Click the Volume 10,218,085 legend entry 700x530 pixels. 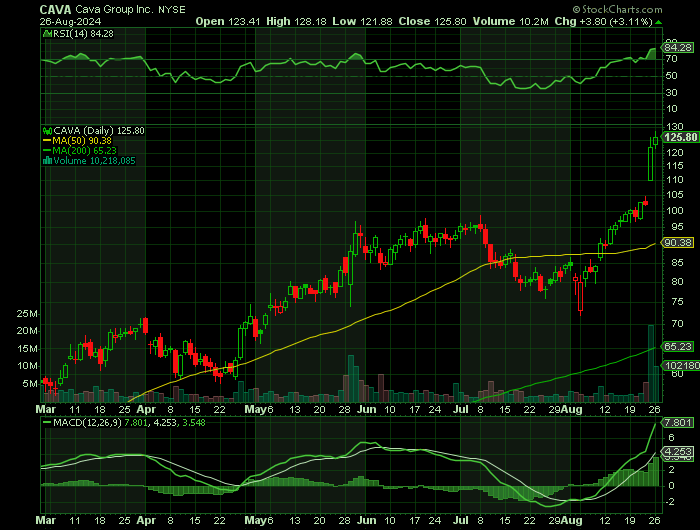[x=94, y=161]
